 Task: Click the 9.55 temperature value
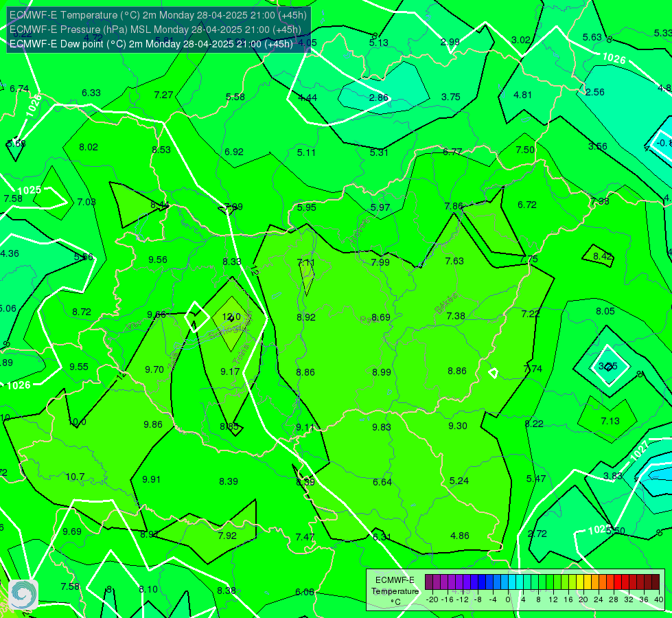coord(79,367)
